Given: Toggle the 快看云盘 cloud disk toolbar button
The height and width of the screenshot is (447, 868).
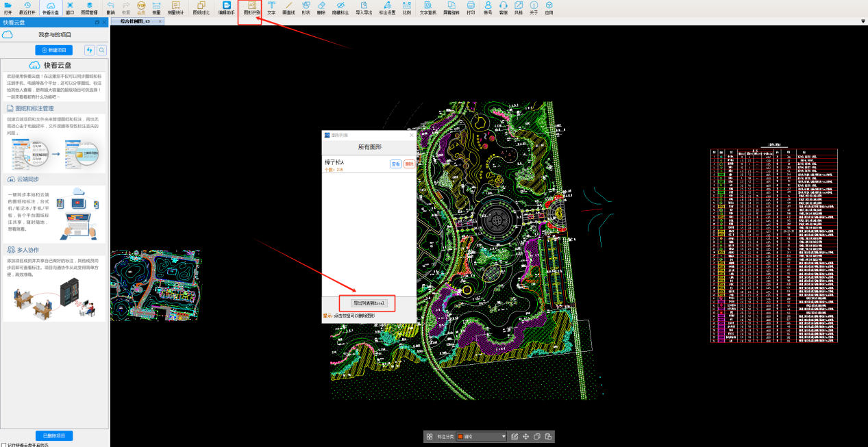Looking at the screenshot, I should click(x=50, y=8).
